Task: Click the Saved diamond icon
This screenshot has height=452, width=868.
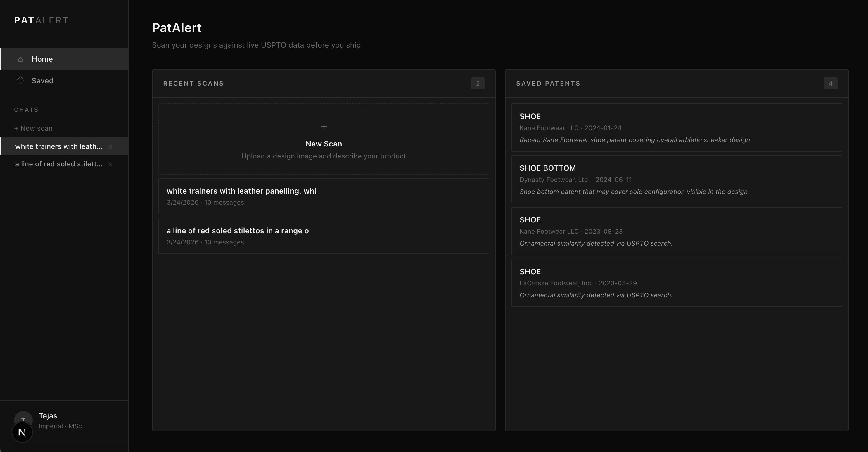Action: click(20, 81)
